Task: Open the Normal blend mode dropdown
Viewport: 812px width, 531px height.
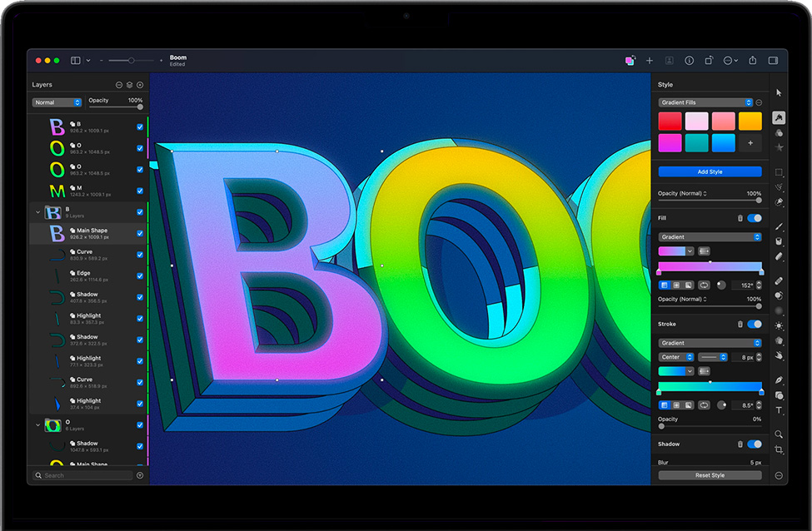Action: [x=57, y=102]
